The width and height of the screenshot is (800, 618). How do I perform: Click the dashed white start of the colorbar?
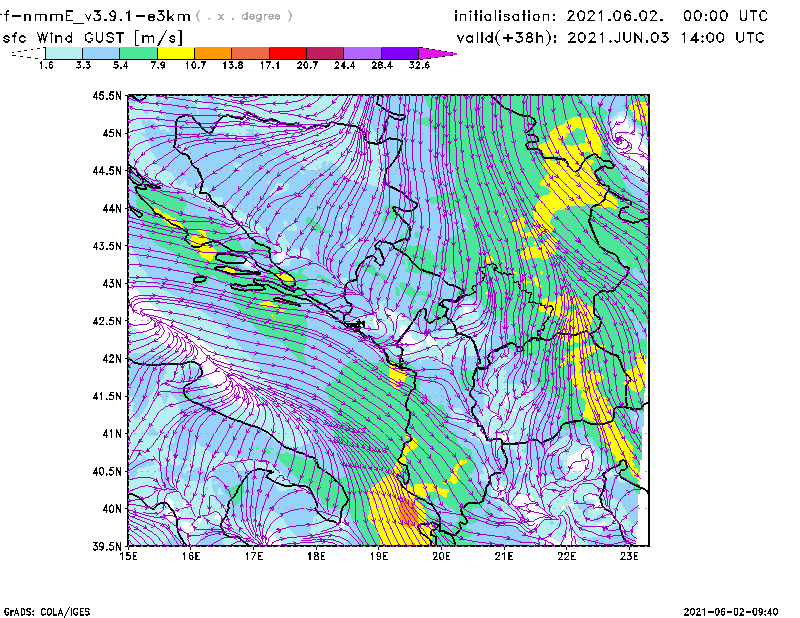28,53
